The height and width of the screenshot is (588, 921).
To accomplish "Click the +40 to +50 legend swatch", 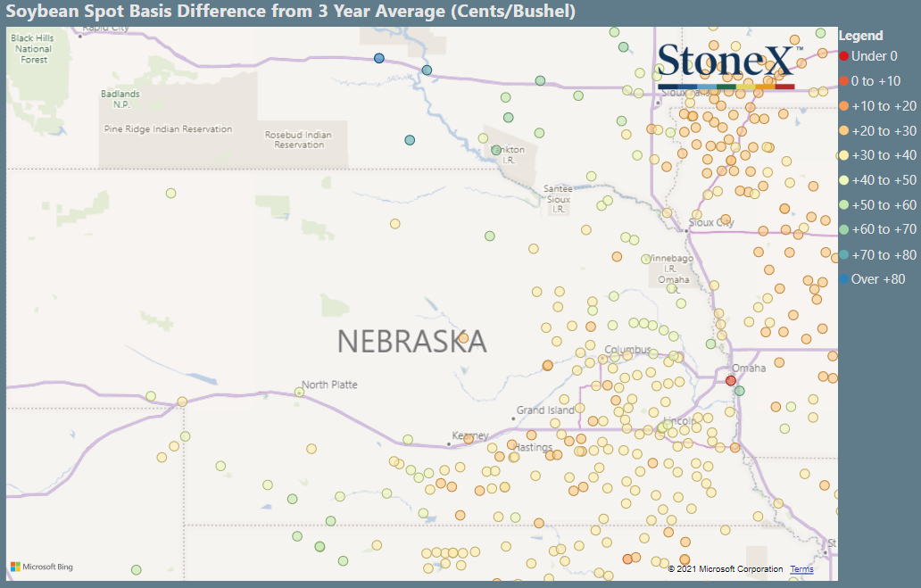I will 844,180.
